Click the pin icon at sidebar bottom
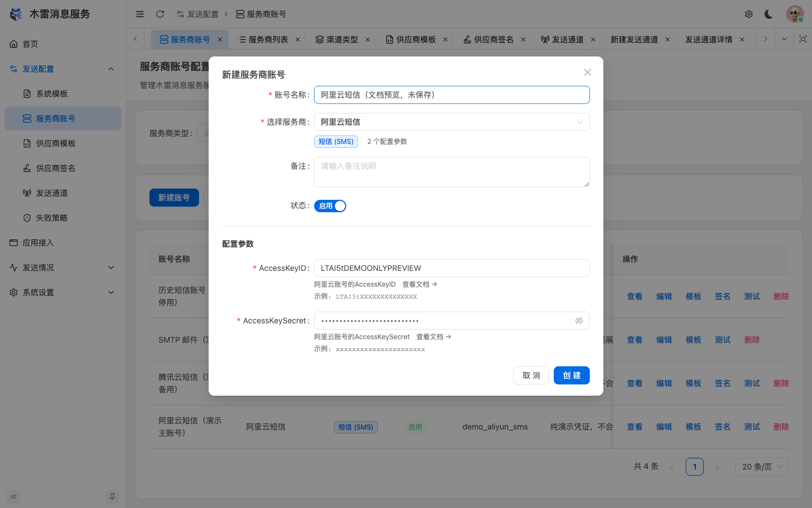Image resolution: width=812 pixels, height=508 pixels. tap(112, 497)
